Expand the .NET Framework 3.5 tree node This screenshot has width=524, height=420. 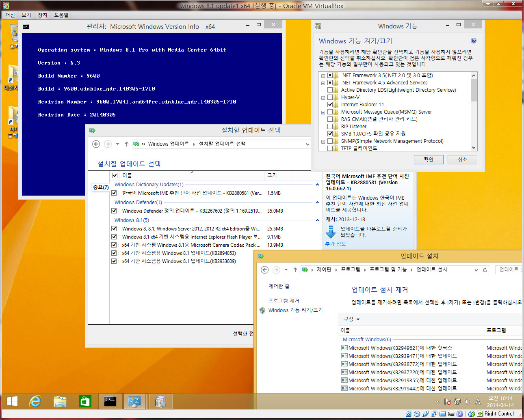(x=323, y=76)
